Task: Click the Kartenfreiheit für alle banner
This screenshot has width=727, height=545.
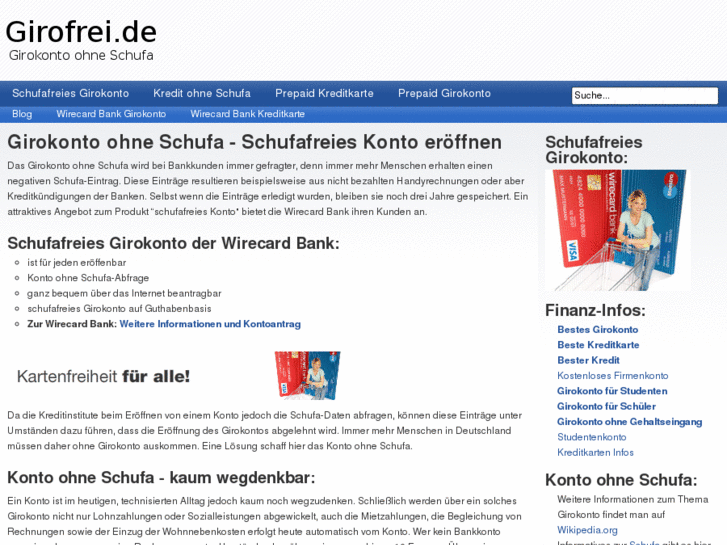Action: pyautogui.click(x=103, y=376)
